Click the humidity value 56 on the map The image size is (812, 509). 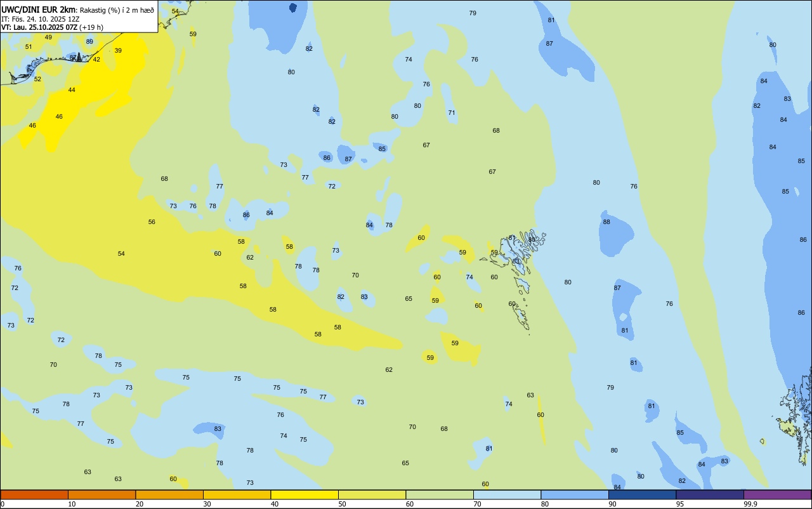(x=152, y=222)
